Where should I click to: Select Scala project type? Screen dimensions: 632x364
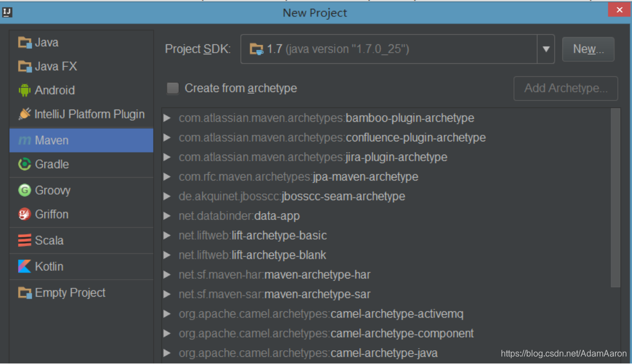pyautogui.click(x=81, y=241)
